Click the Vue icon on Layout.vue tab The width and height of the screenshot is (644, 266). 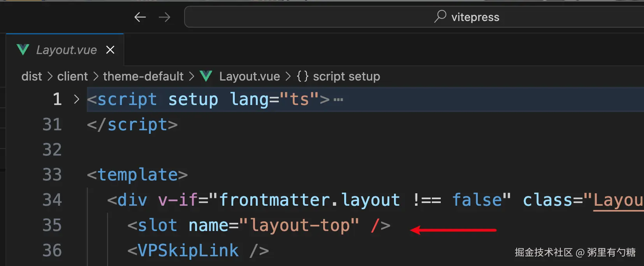[23, 50]
